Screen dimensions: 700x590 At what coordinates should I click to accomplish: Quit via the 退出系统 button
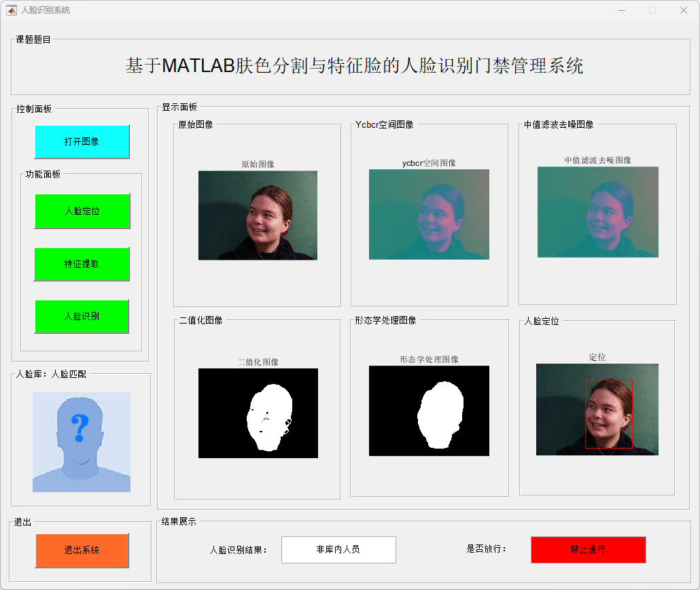pyautogui.click(x=82, y=551)
